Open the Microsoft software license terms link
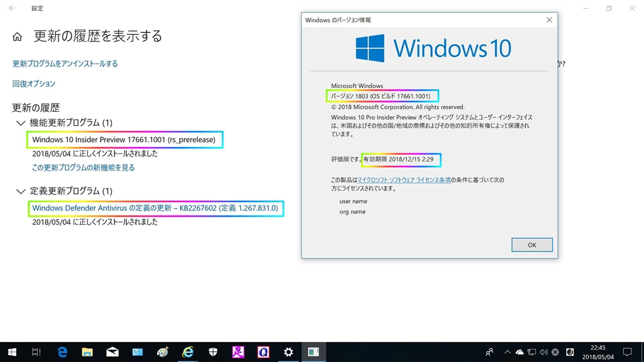644x362 pixels. [x=404, y=180]
